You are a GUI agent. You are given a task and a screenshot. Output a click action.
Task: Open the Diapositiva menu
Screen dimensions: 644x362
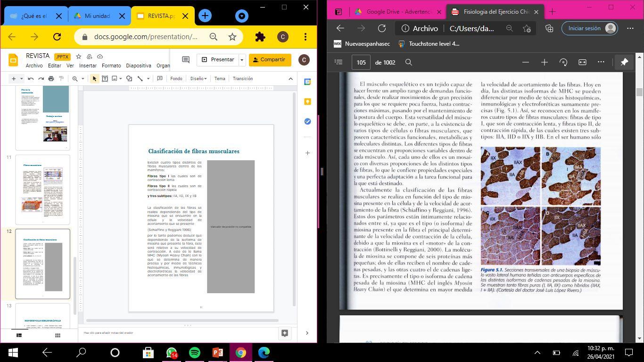tap(139, 66)
